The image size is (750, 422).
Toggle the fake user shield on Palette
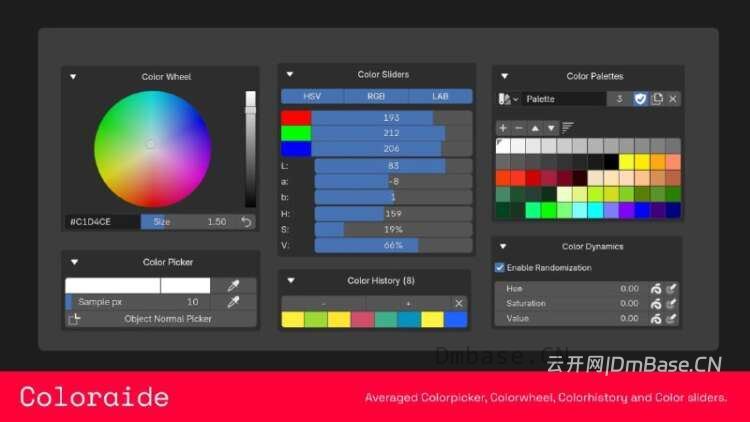click(640, 99)
